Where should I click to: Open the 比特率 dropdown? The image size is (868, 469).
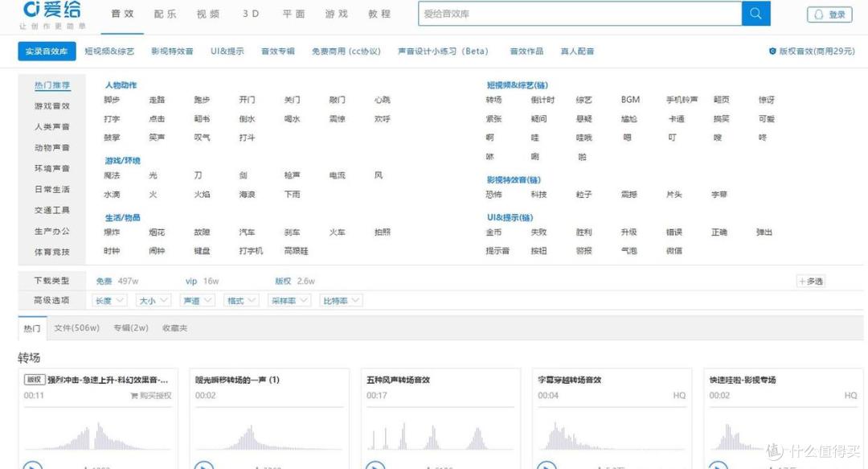point(341,301)
